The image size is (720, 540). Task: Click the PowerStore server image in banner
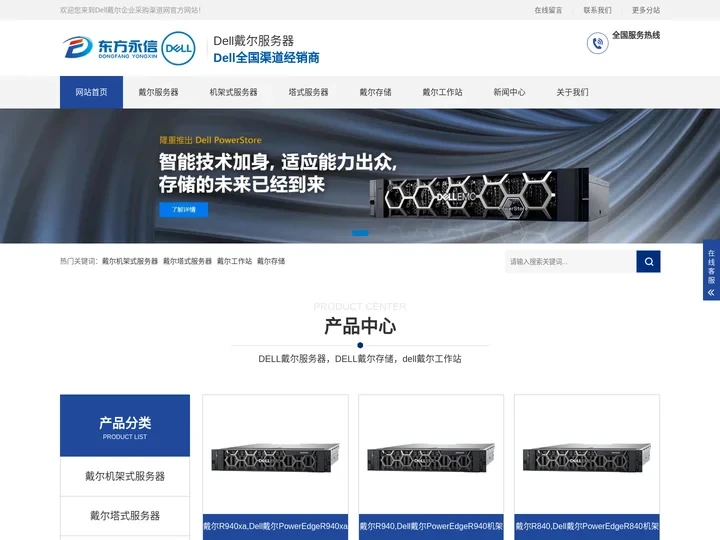point(489,195)
